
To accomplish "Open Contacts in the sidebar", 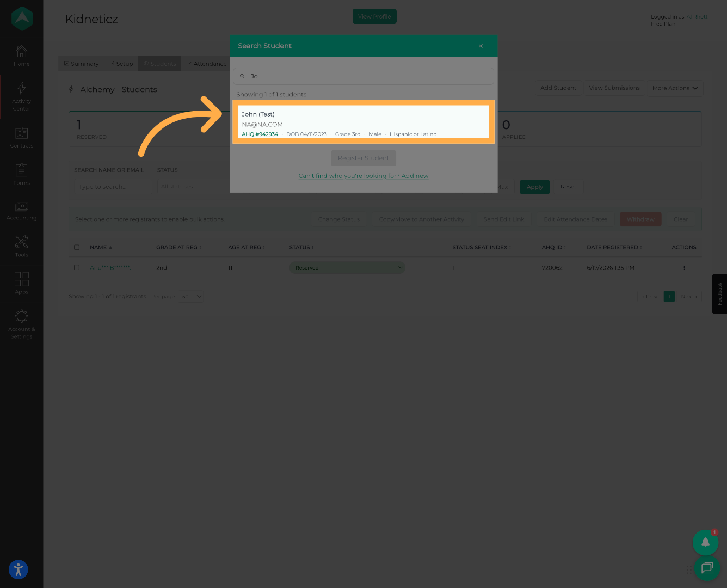I will click(x=22, y=137).
